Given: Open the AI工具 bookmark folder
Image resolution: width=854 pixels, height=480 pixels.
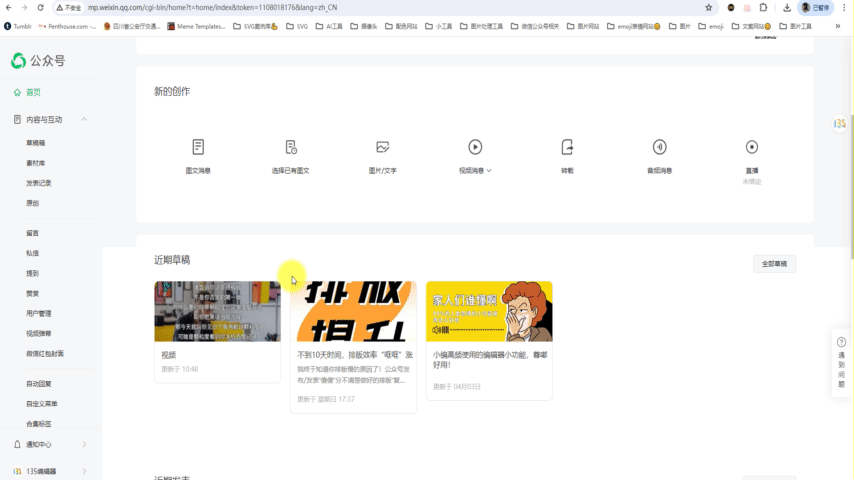Looking at the screenshot, I should click(330, 26).
